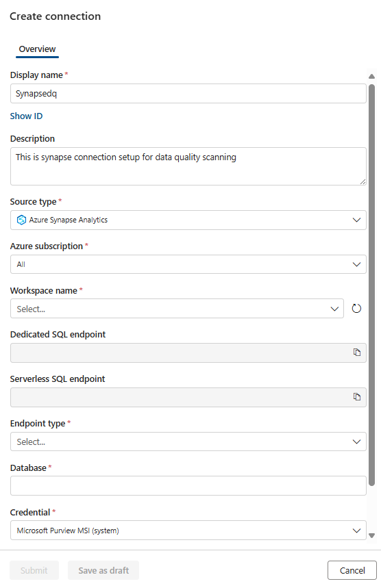
Task: Click into the Description text area
Action: coord(188,166)
